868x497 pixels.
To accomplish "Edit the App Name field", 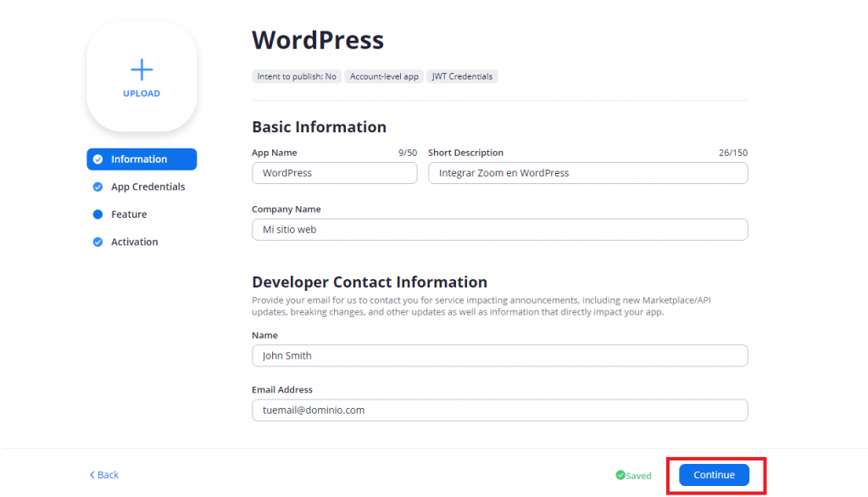I will [x=334, y=173].
